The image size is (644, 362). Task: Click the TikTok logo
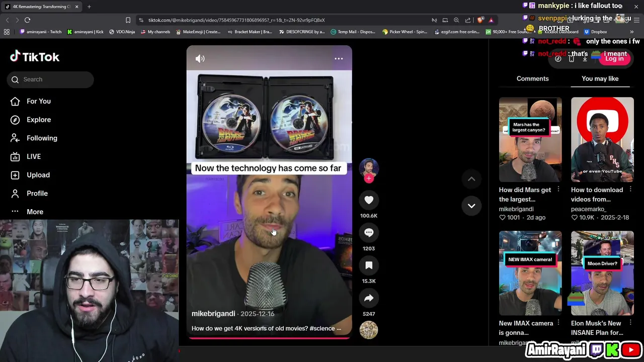point(35,57)
